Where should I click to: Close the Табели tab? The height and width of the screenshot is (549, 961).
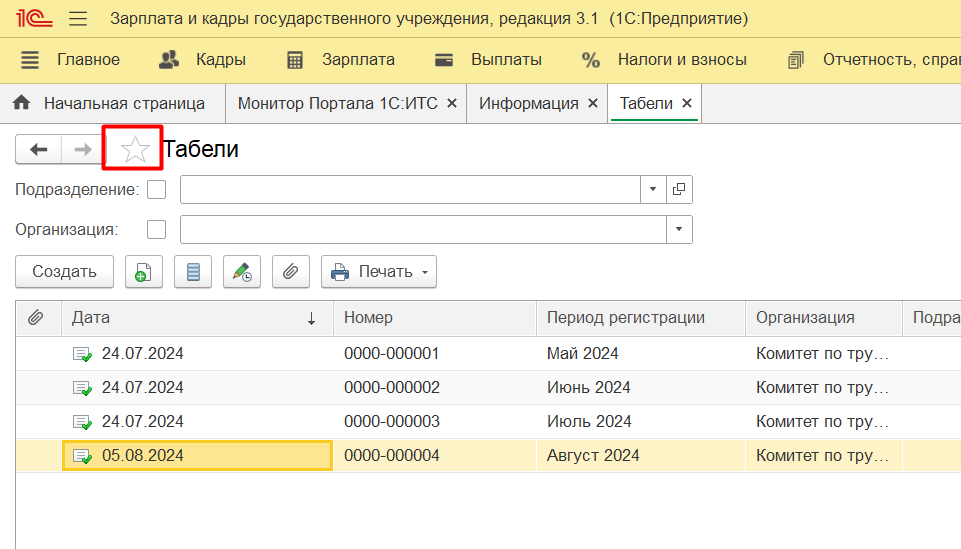(687, 104)
